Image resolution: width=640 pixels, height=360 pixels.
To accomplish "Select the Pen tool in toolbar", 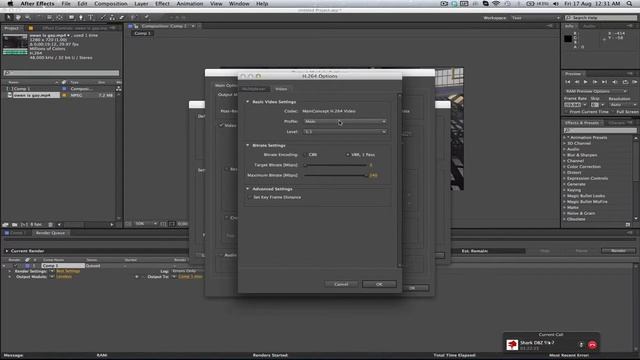I will point(81,18).
